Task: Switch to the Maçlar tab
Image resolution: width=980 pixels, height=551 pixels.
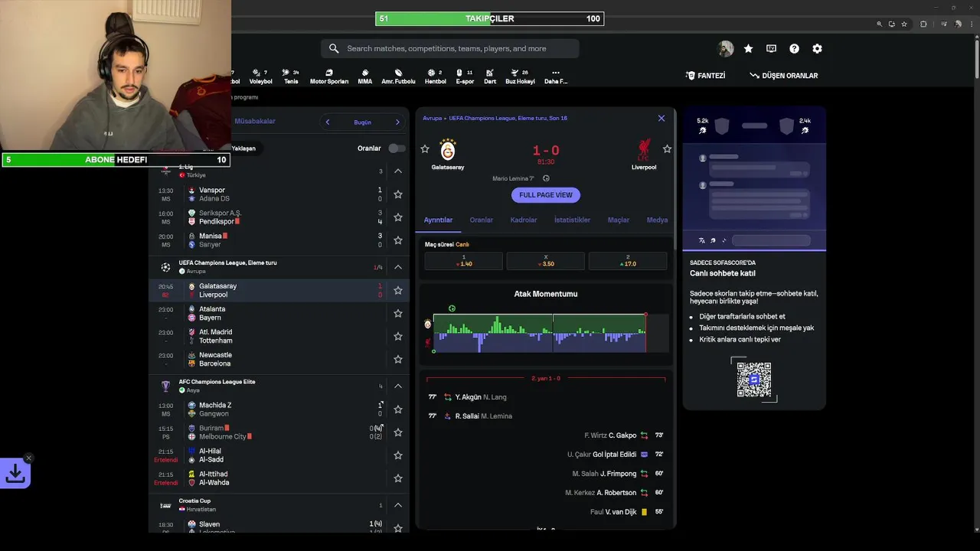Action: (x=619, y=220)
